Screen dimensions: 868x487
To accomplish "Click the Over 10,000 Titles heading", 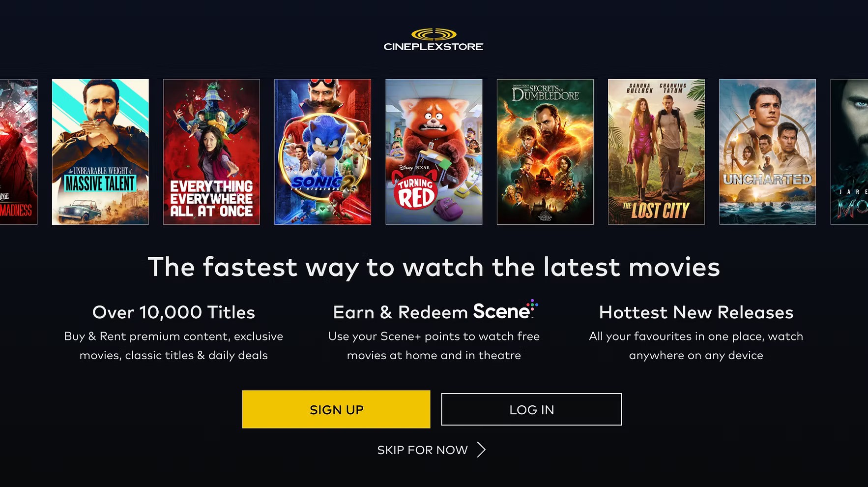I will pos(174,312).
